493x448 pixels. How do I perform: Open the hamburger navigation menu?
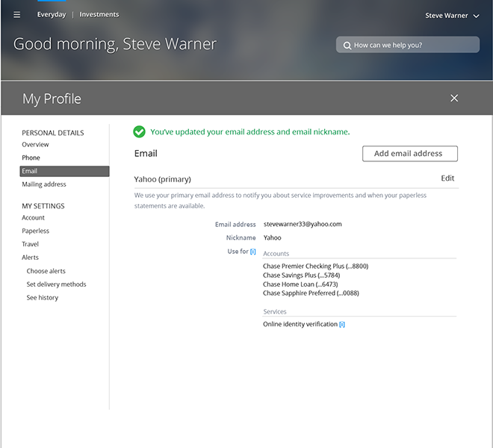click(16, 14)
